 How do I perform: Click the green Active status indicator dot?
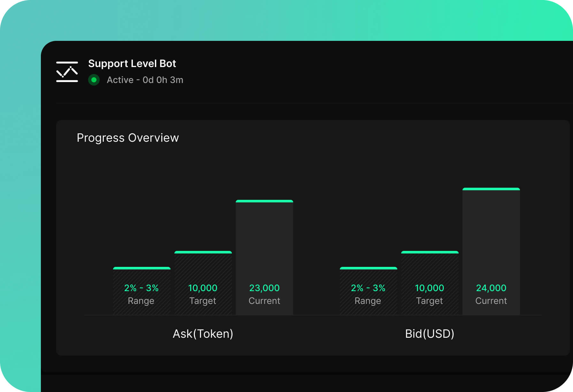coord(94,80)
